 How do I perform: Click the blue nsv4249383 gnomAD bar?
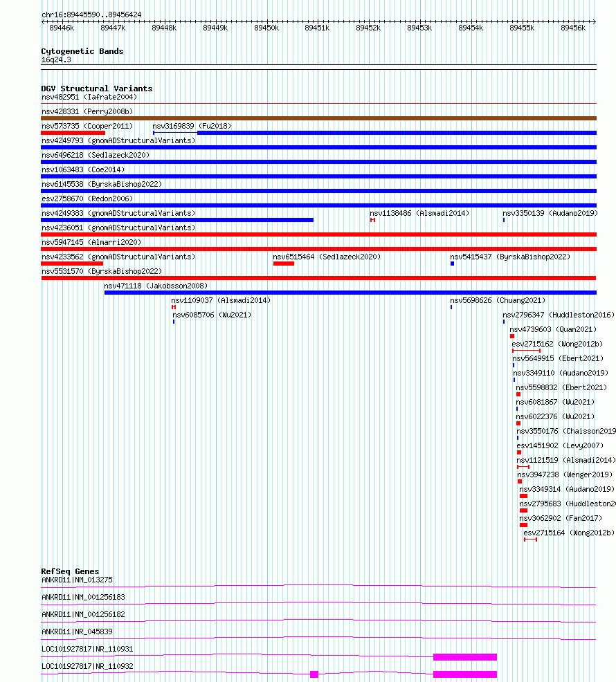tap(177, 220)
